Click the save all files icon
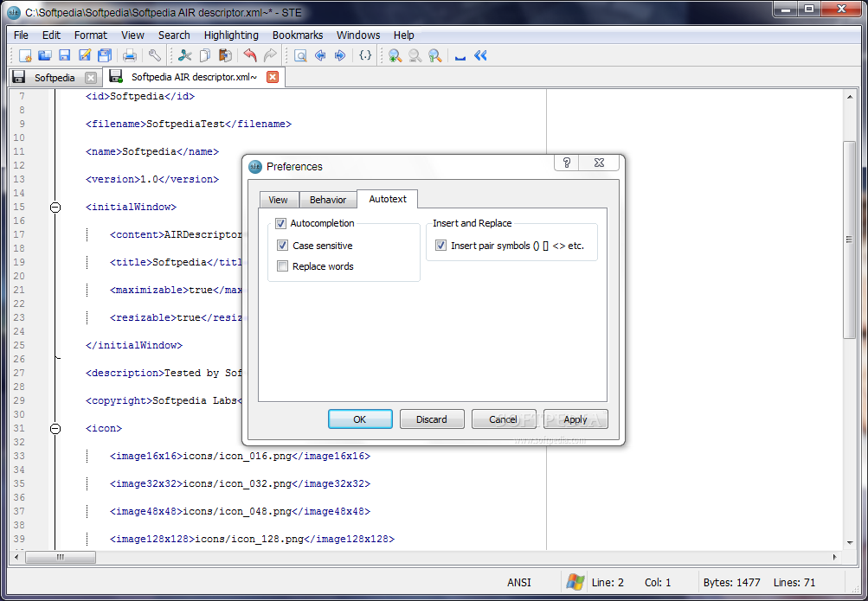 104,55
